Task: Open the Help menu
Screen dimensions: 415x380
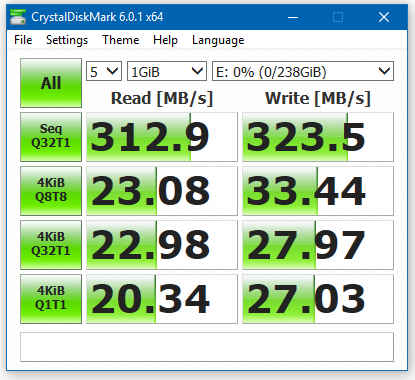Action: click(x=165, y=40)
